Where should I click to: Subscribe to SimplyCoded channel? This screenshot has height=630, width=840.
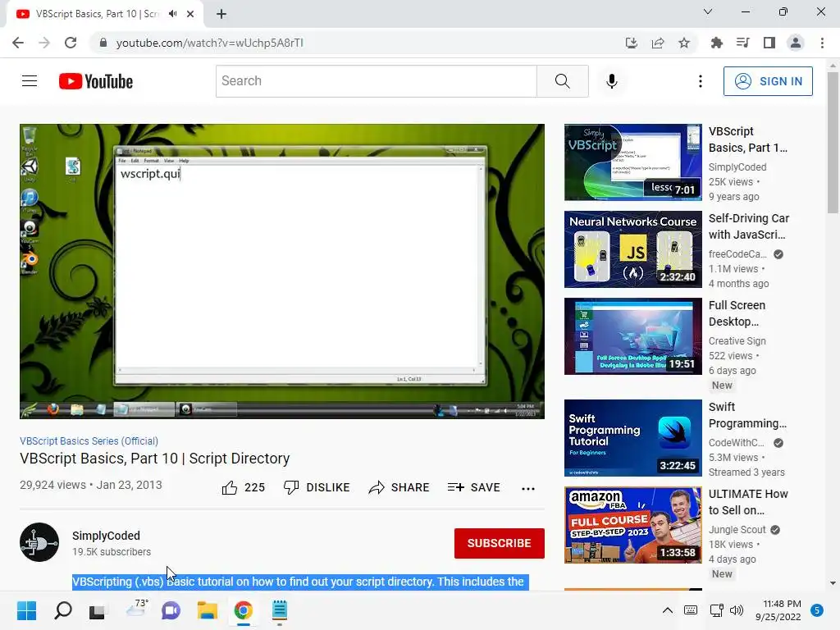coord(500,543)
